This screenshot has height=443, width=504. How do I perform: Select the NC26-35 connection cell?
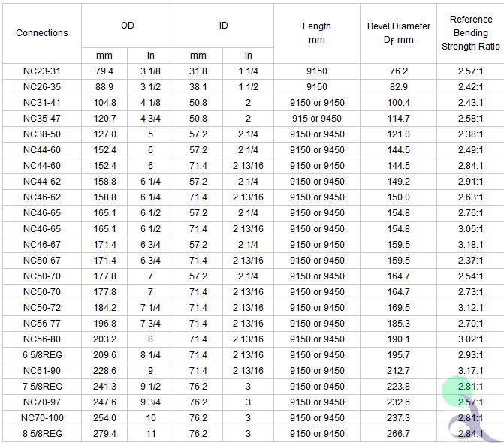click(x=42, y=87)
